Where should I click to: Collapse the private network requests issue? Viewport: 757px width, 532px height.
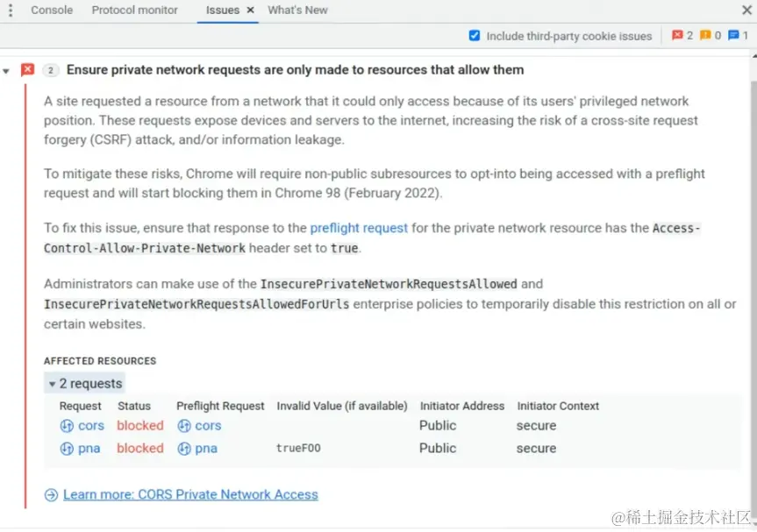(x=6, y=71)
